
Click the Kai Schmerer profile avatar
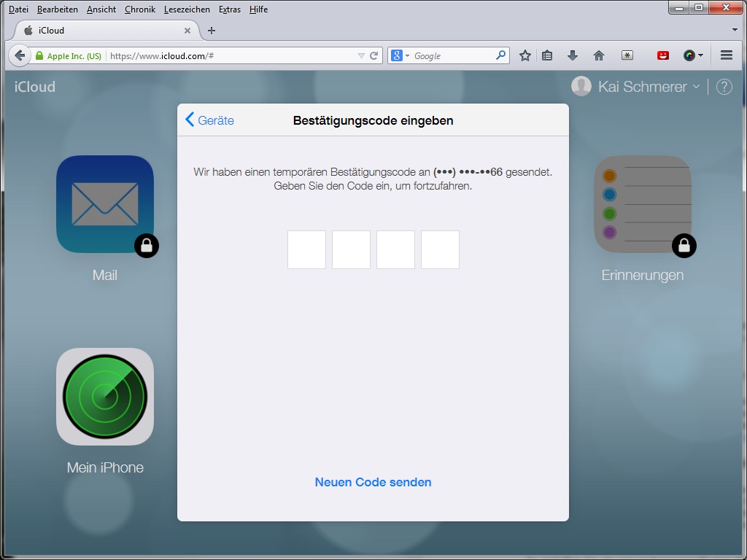pyautogui.click(x=581, y=86)
